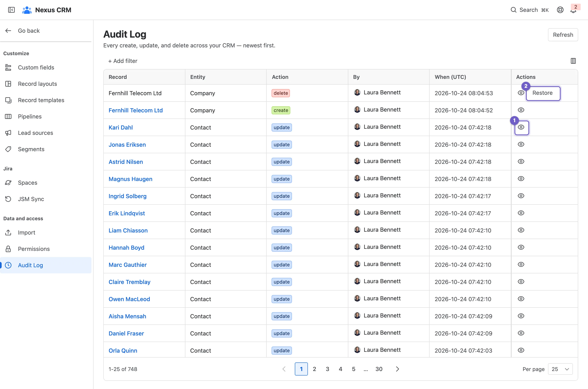Open Lead sources
Image resolution: width=588 pixels, height=389 pixels.
[46, 133]
